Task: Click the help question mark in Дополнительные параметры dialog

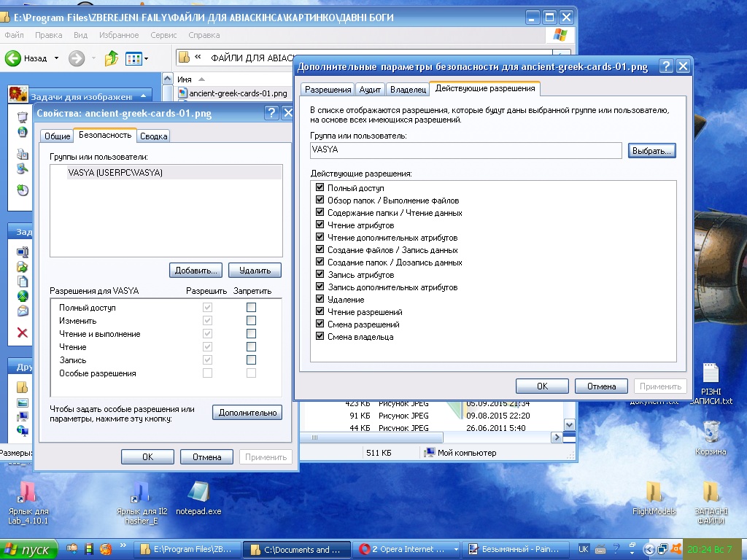Action: tap(666, 66)
